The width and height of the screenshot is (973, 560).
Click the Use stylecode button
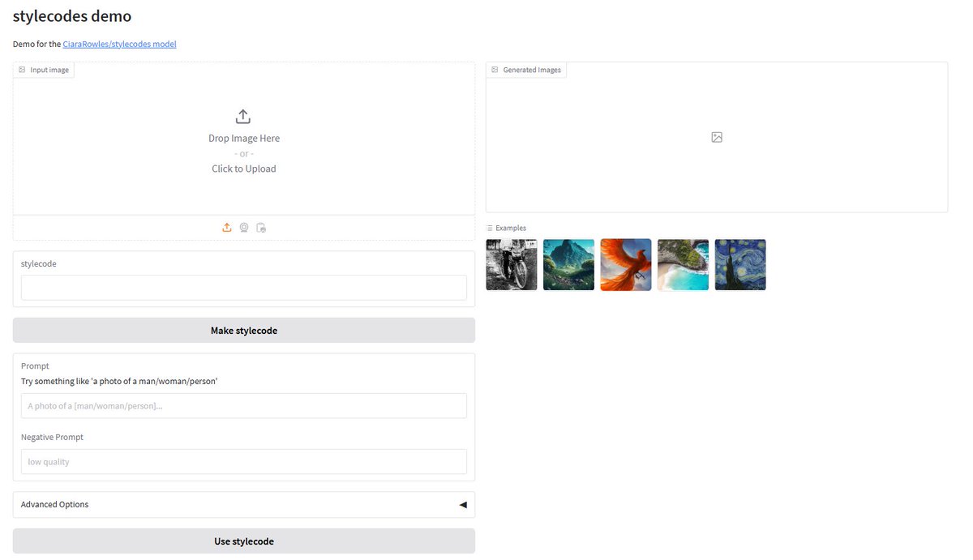[244, 541]
